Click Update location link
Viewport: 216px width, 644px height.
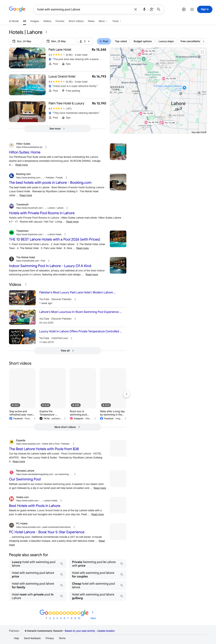[x=106, y=631]
